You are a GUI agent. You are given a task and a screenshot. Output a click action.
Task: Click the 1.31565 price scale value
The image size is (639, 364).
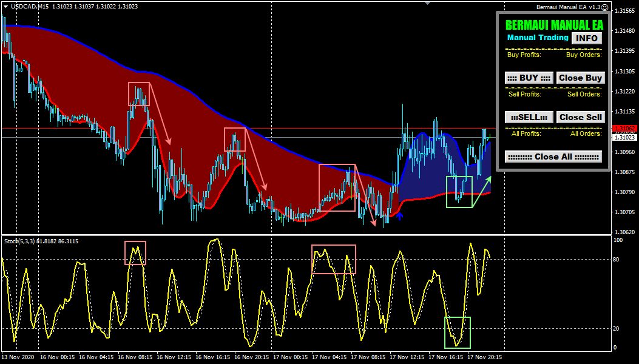(x=625, y=10)
